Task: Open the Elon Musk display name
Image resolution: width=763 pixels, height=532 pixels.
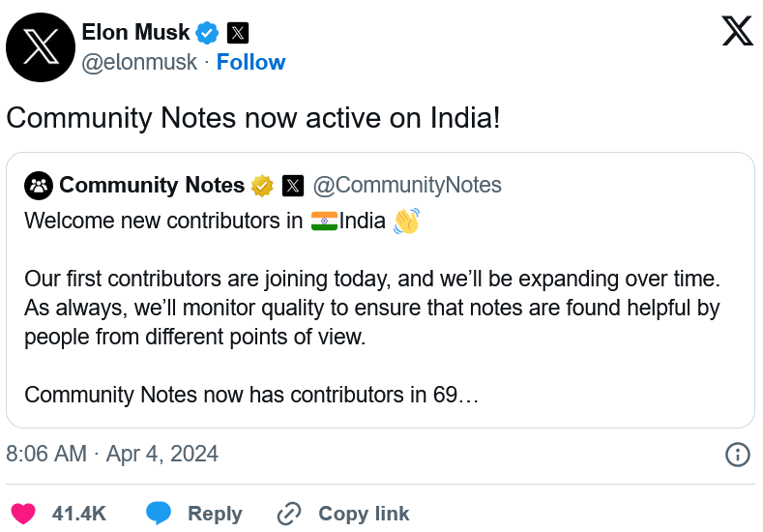Action: pos(135,33)
